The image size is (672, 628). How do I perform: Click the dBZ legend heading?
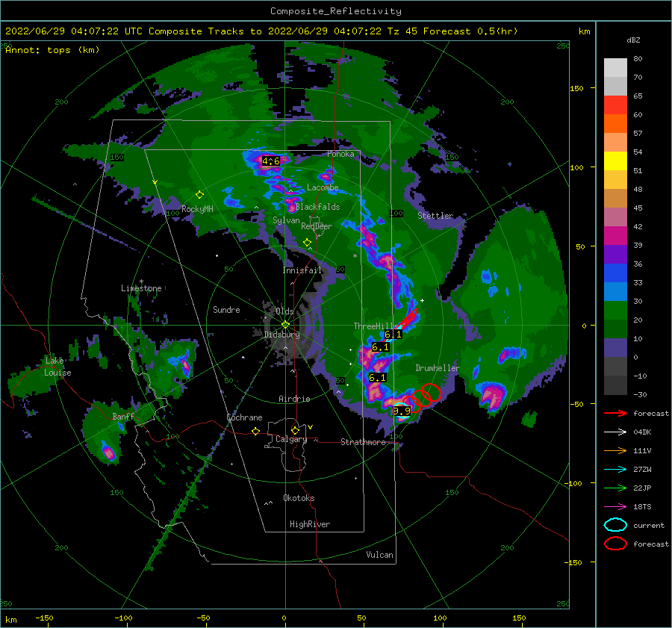coord(633,40)
